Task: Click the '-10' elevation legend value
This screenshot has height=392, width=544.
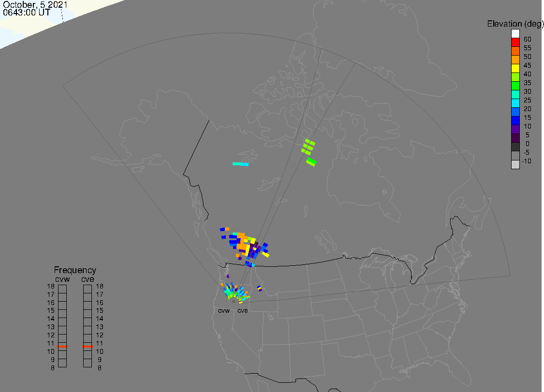Action: pos(527,161)
